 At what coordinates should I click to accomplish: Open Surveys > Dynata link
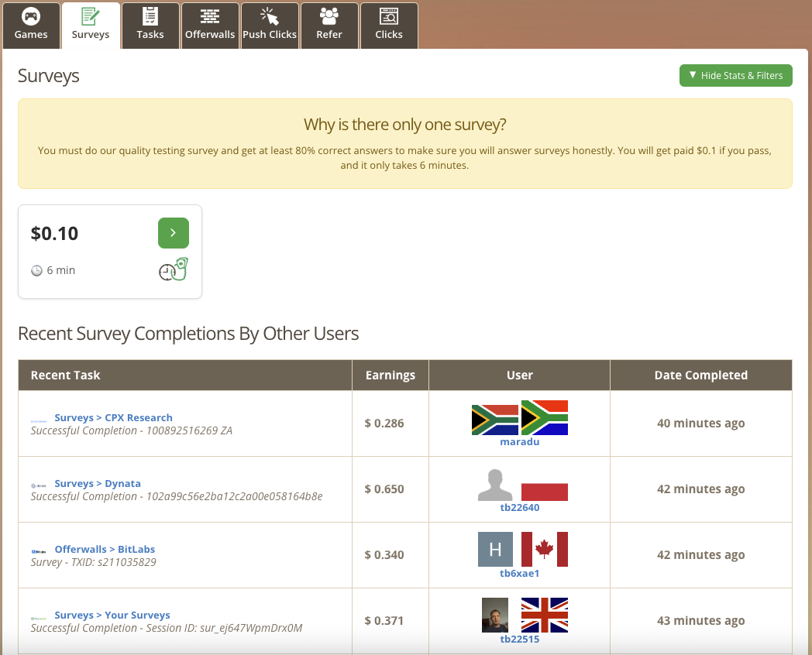(98, 483)
